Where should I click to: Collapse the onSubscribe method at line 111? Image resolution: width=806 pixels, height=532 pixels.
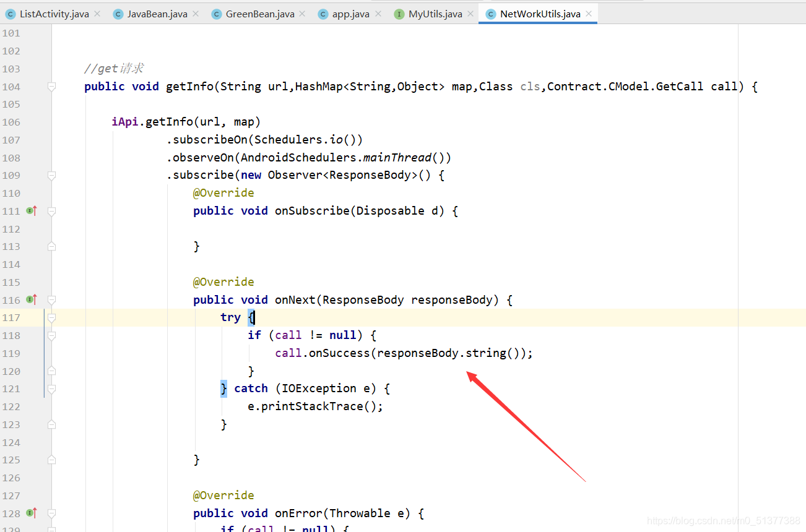tap(52, 211)
